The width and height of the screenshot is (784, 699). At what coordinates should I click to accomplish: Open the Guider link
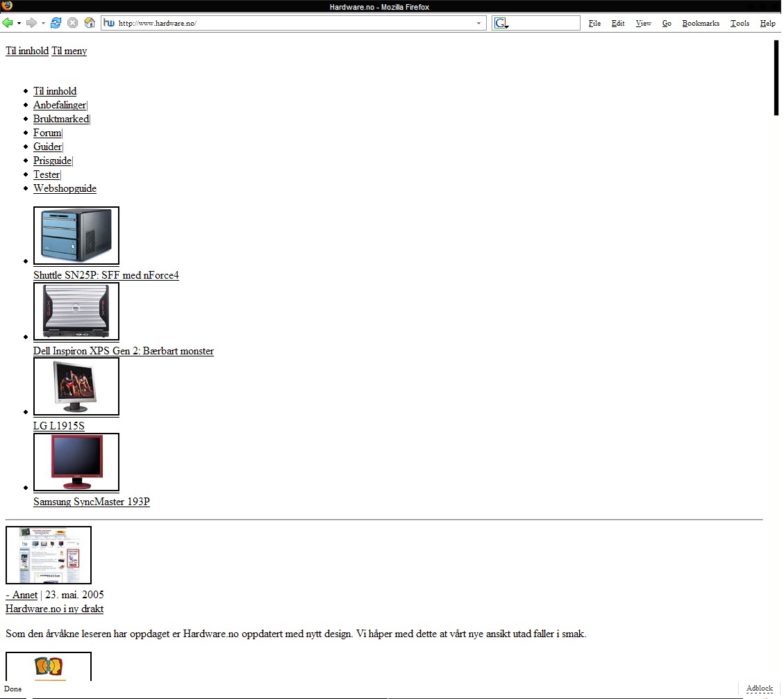tap(47, 147)
